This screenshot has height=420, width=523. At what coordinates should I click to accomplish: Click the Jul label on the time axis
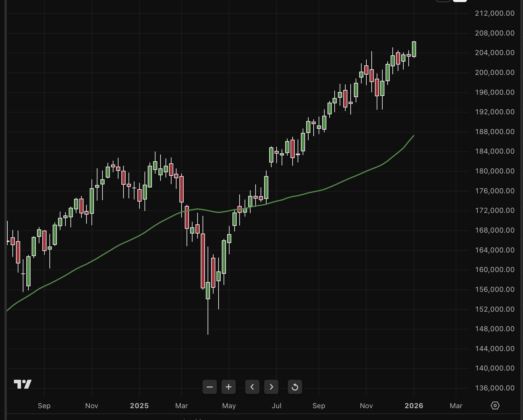coord(277,406)
